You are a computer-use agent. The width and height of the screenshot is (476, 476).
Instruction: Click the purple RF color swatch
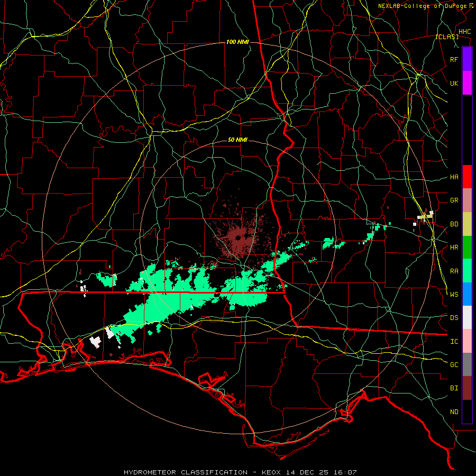click(467, 59)
